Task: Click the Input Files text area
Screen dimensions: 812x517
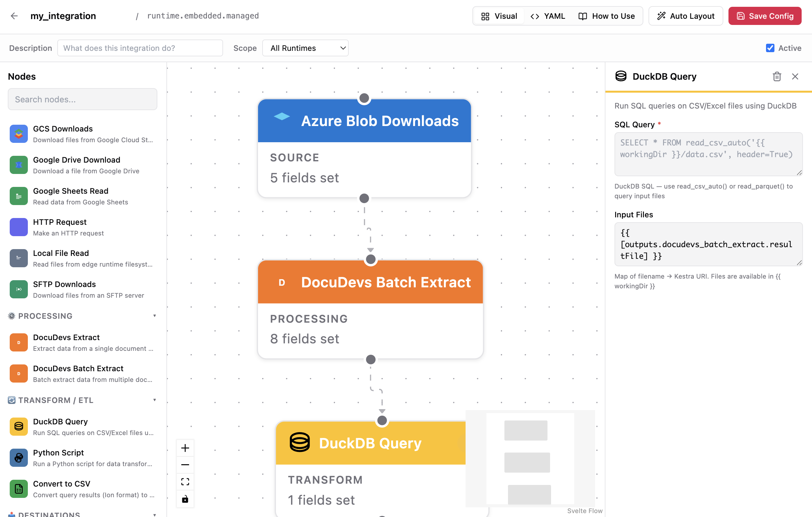Action: pos(708,244)
